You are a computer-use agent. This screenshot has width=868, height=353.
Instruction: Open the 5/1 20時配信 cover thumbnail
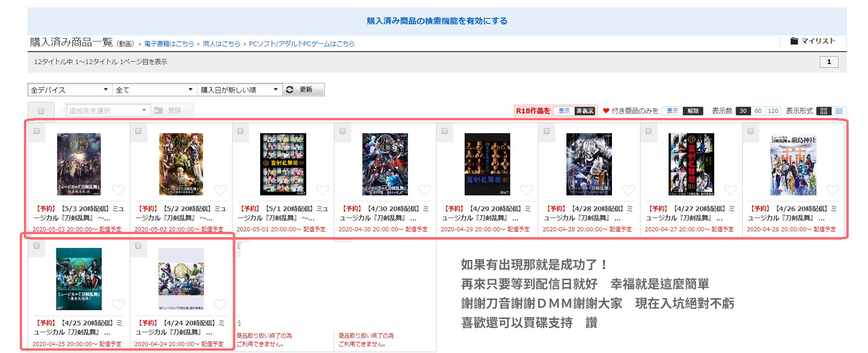point(283,164)
